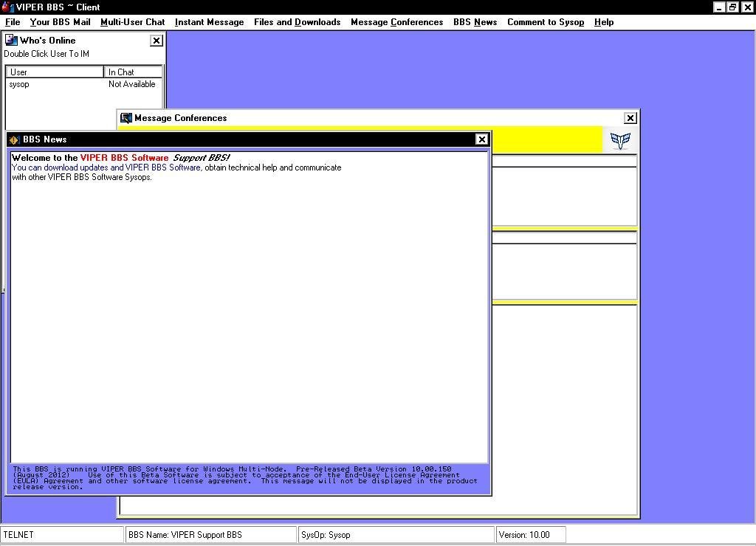Open Message Conferences menu
This screenshot has height=546, width=756.
tap(396, 22)
